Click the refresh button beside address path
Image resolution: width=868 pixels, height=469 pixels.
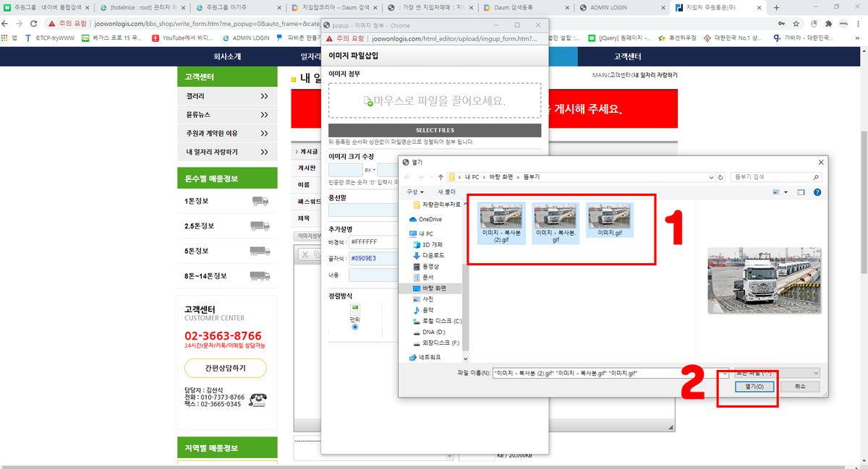click(x=721, y=176)
